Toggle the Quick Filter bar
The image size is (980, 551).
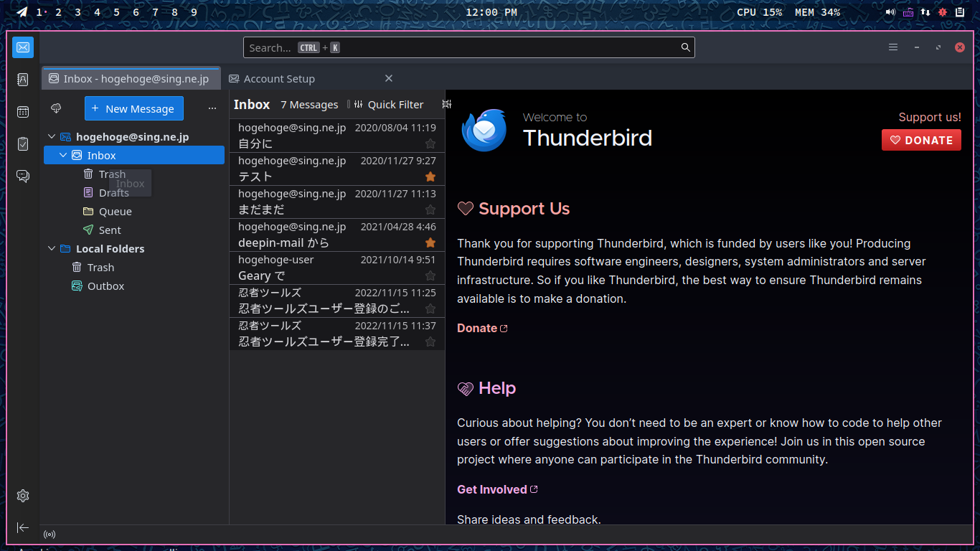click(388, 105)
